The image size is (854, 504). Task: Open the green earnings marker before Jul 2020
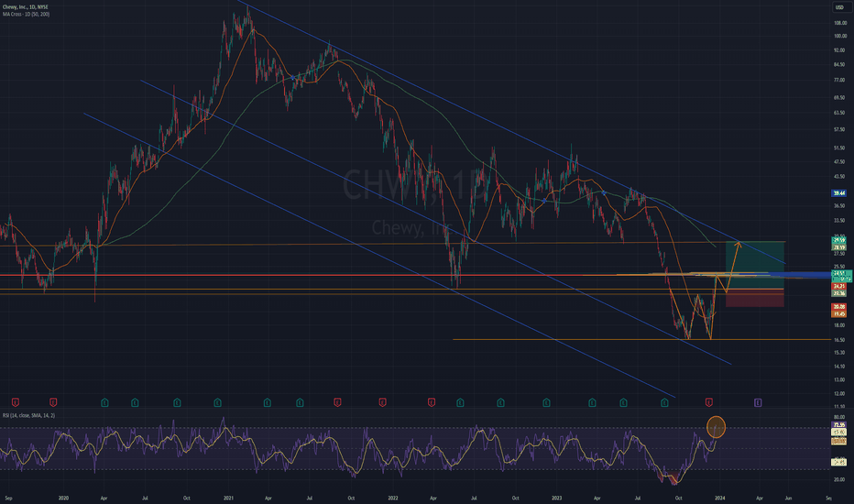point(135,402)
